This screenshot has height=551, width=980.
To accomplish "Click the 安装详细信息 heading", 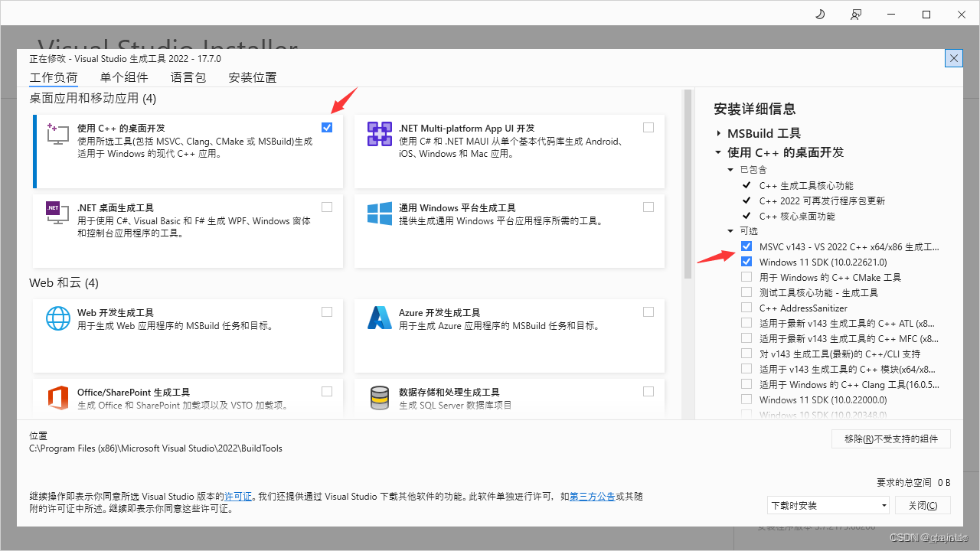I will pyautogui.click(x=755, y=109).
